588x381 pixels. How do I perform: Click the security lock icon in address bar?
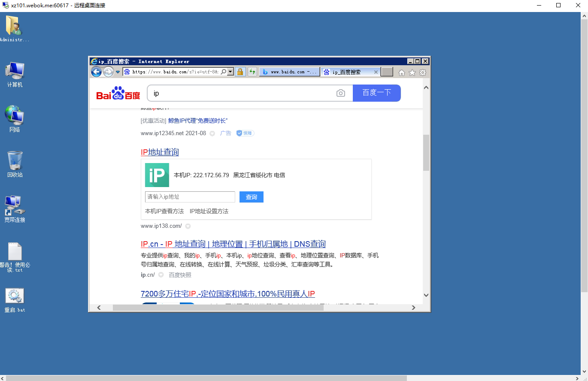click(x=240, y=72)
